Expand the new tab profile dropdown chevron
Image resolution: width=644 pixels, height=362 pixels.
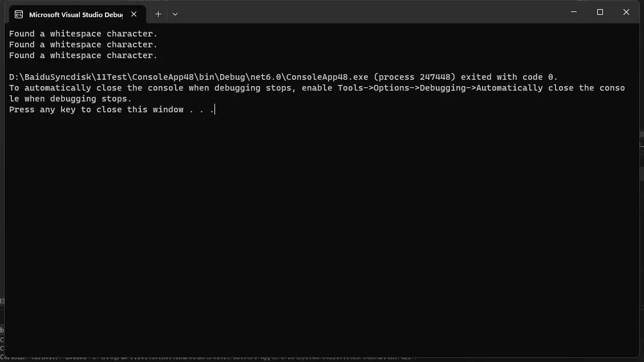click(175, 14)
